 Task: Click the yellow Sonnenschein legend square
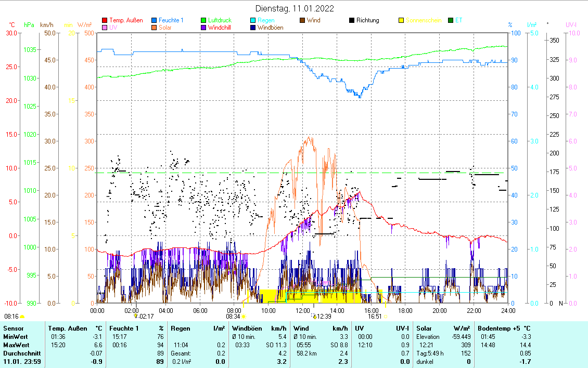pyautogui.click(x=401, y=21)
